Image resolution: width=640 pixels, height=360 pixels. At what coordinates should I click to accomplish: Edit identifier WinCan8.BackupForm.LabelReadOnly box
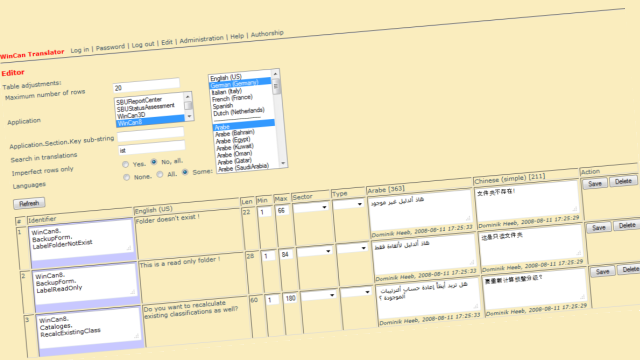click(x=85, y=284)
